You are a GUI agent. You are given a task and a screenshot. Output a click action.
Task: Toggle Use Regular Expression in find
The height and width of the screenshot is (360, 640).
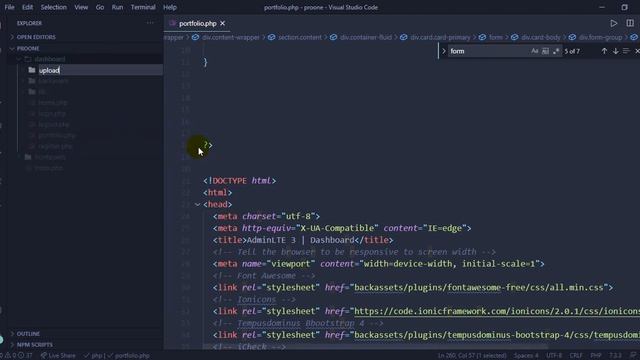tap(556, 51)
